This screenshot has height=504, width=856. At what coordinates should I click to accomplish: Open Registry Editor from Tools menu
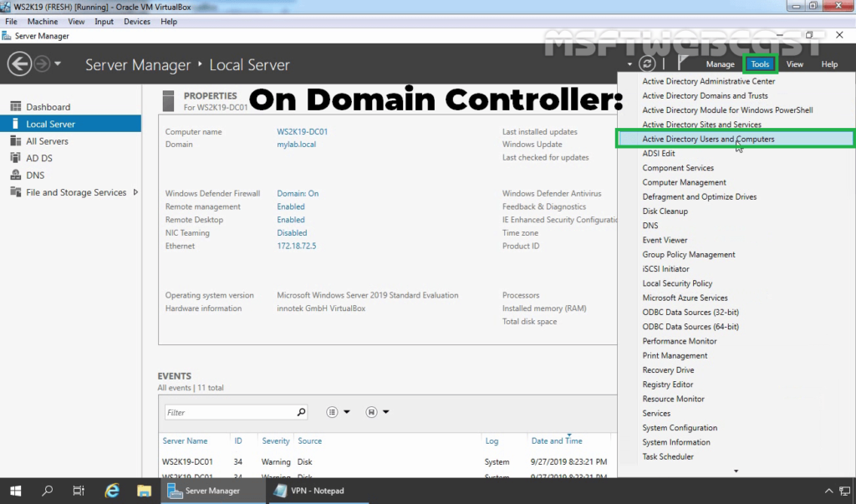pos(668,384)
